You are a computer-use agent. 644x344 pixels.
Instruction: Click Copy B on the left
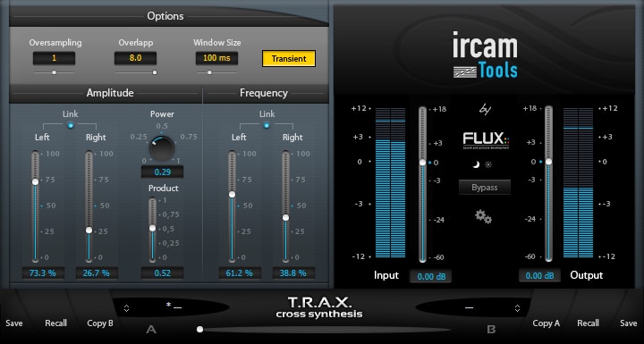click(x=100, y=323)
